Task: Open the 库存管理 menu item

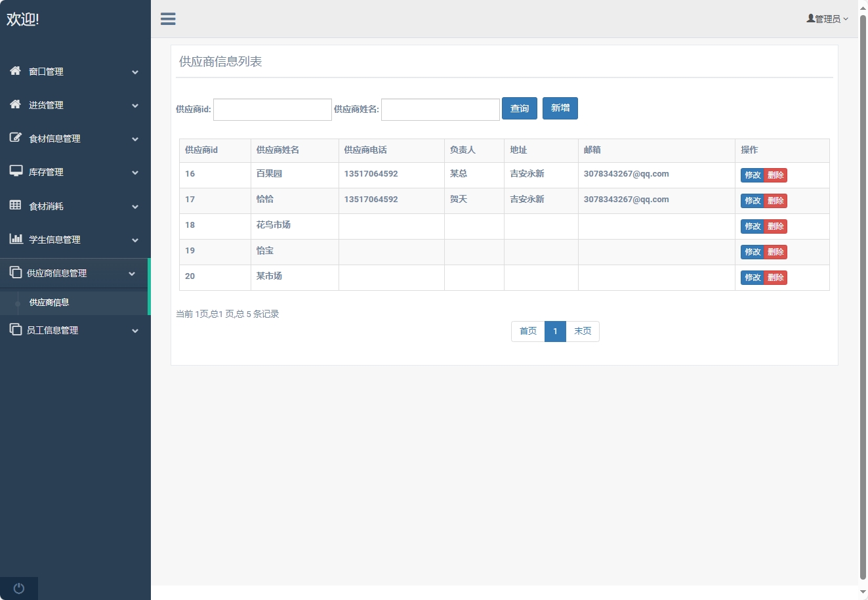Action: 46,172
